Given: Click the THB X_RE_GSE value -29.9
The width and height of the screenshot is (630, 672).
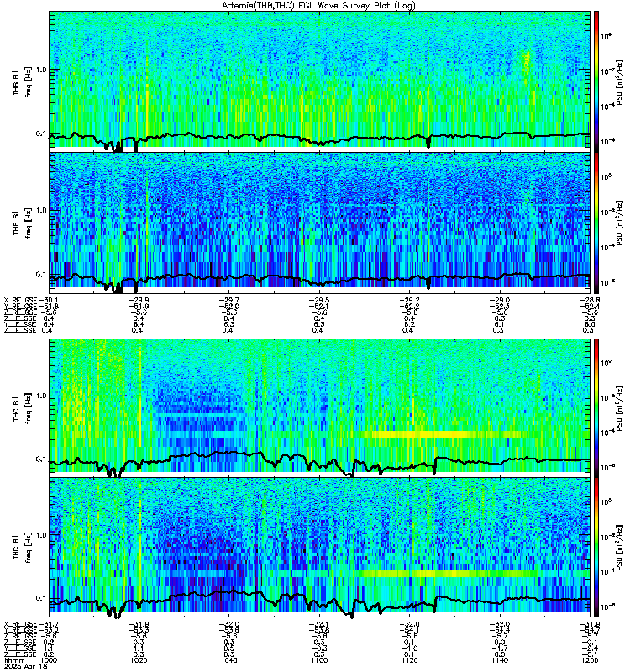Looking at the screenshot, I should point(139,300).
